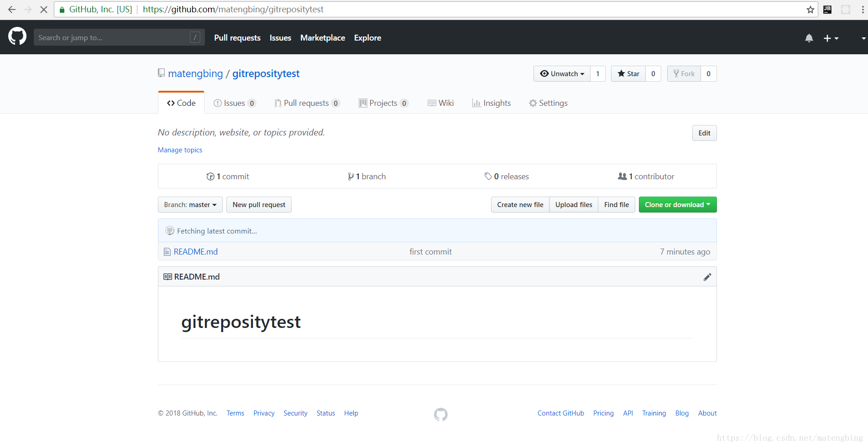This screenshot has height=447, width=868.
Task: Click the address bar URL
Action: 233,10
